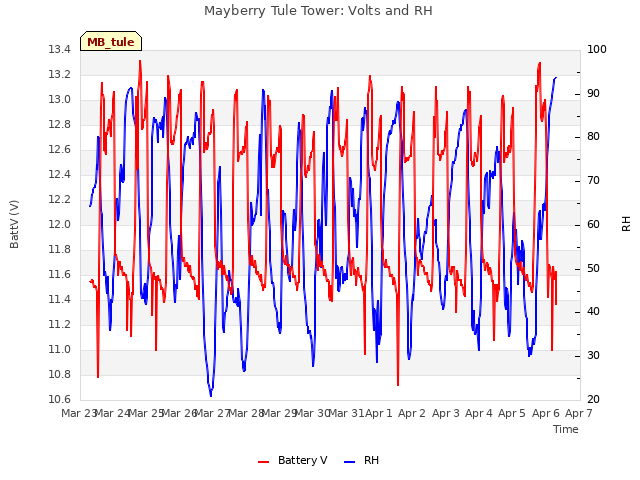The height and width of the screenshot is (480, 640).
Task: Click the 60 tick on RH axis
Action: click(x=593, y=224)
